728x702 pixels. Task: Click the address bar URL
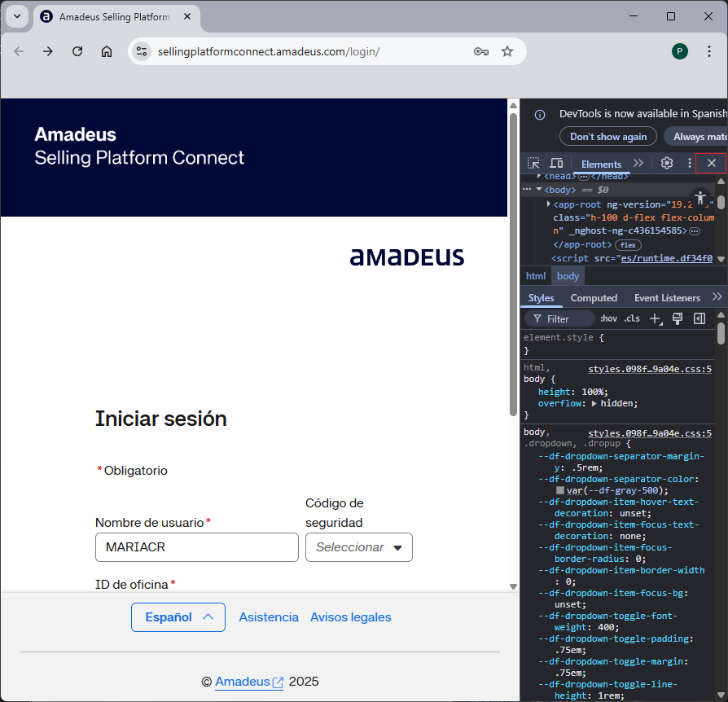[x=269, y=51]
